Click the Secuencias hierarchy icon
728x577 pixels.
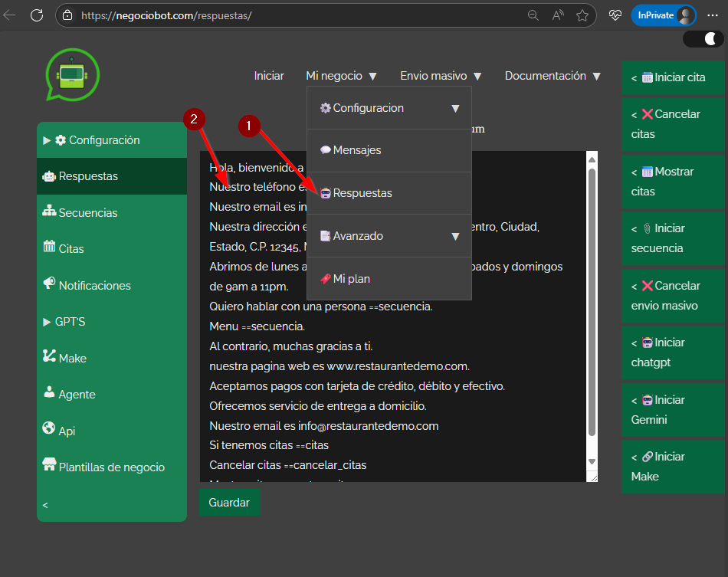49,210
